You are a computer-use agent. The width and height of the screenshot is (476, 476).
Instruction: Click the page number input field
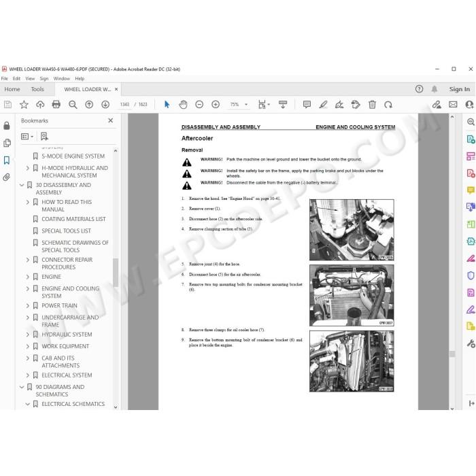tap(124, 105)
